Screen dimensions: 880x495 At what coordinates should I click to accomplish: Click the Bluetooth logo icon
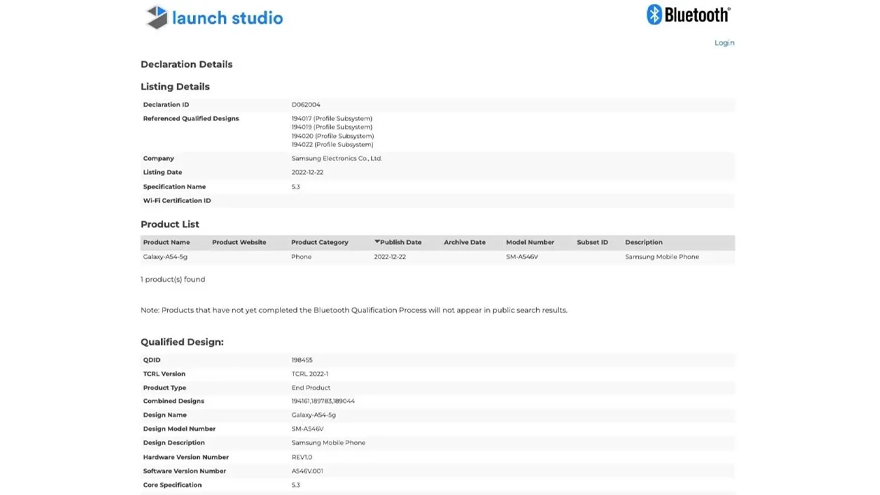(x=654, y=14)
